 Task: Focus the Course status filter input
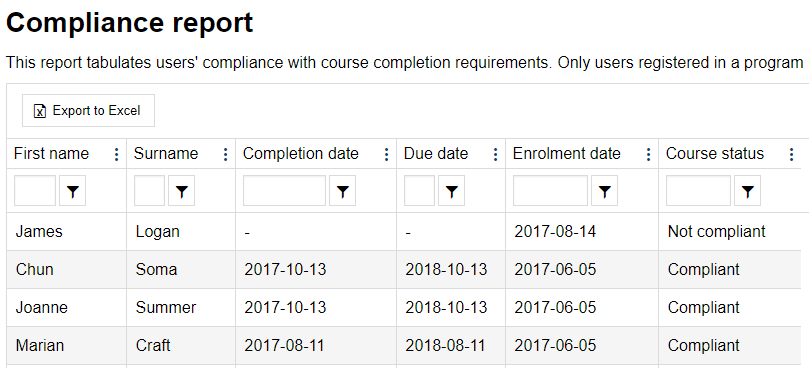point(698,191)
